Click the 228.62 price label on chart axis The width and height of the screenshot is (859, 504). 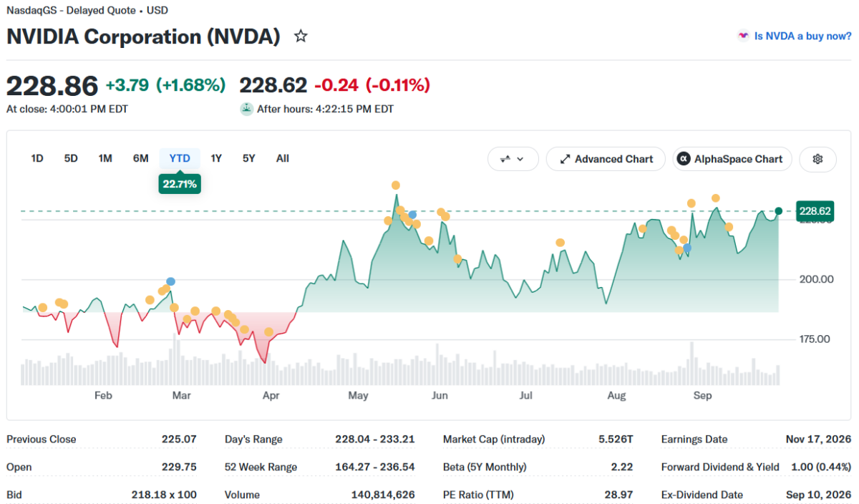[815, 211]
